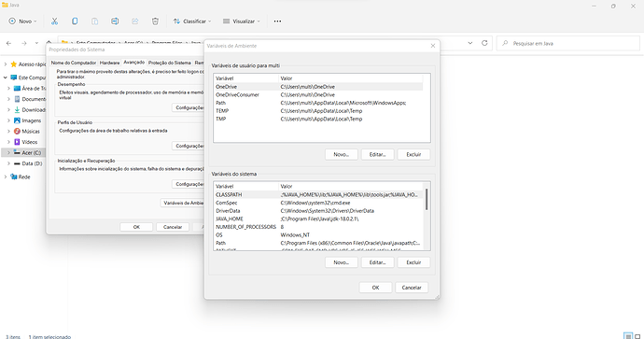This screenshot has width=644, height=339.
Task: Open the Proteção do Sistema tab
Action: pyautogui.click(x=170, y=63)
